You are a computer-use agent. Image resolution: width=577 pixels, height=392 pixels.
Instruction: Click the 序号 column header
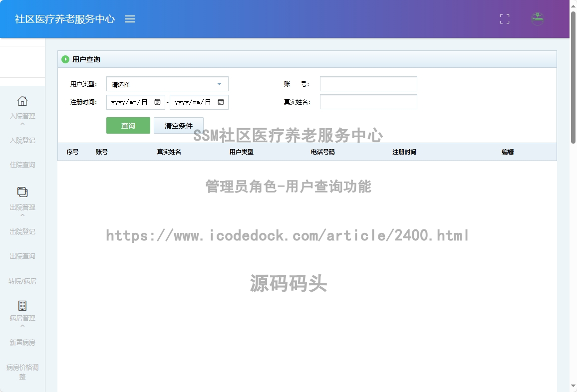(x=72, y=152)
